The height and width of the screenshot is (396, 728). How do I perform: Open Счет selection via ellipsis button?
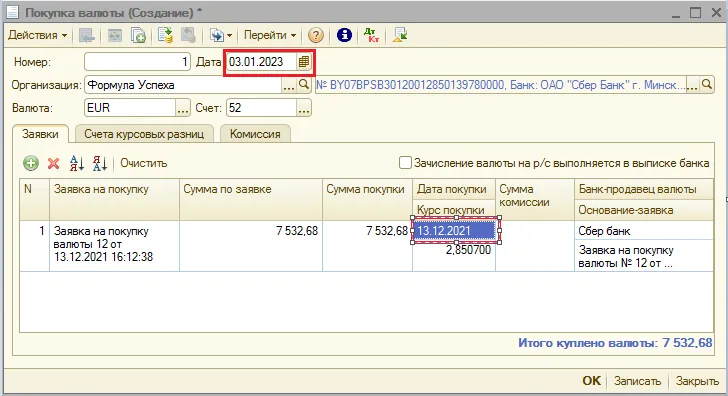pos(304,109)
